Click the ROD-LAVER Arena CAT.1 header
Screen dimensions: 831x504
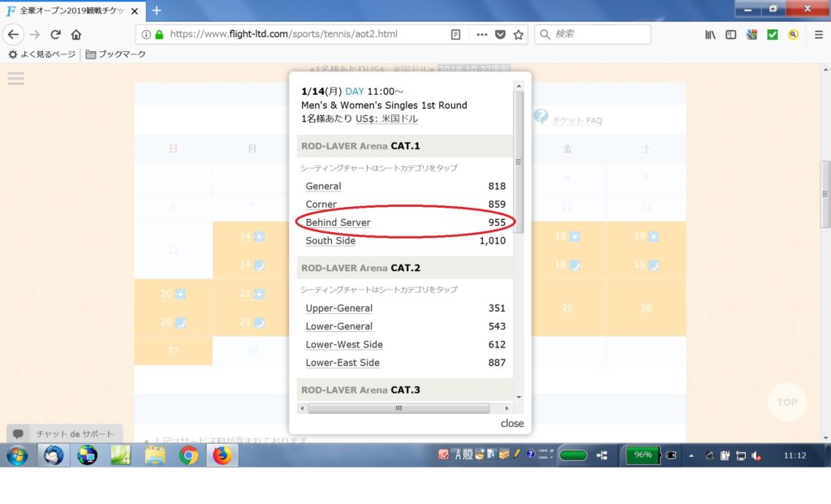click(x=405, y=146)
